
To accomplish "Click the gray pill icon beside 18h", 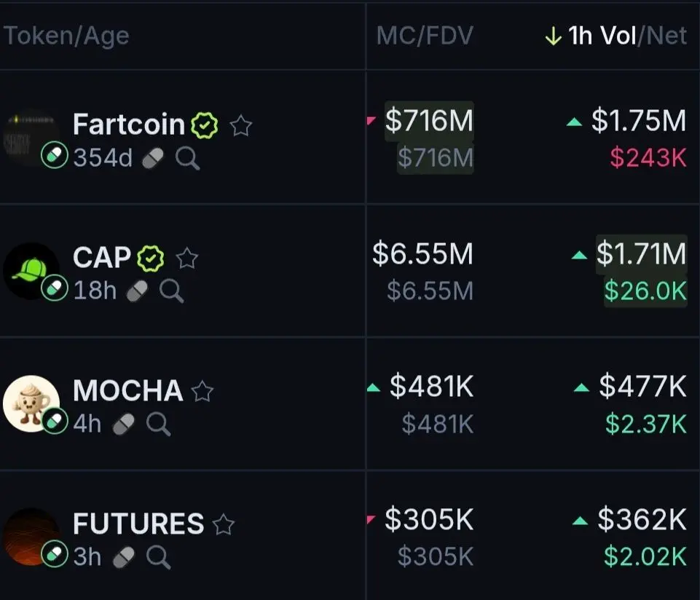I will tap(137, 291).
